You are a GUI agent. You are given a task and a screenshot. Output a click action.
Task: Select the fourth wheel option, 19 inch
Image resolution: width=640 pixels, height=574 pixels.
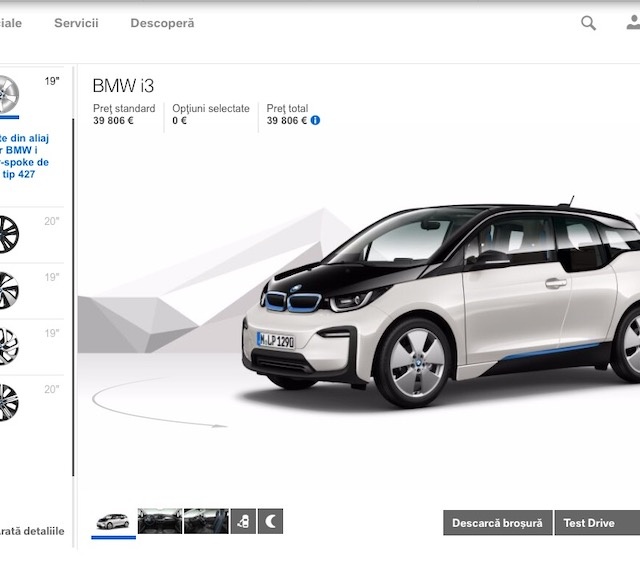point(8,346)
